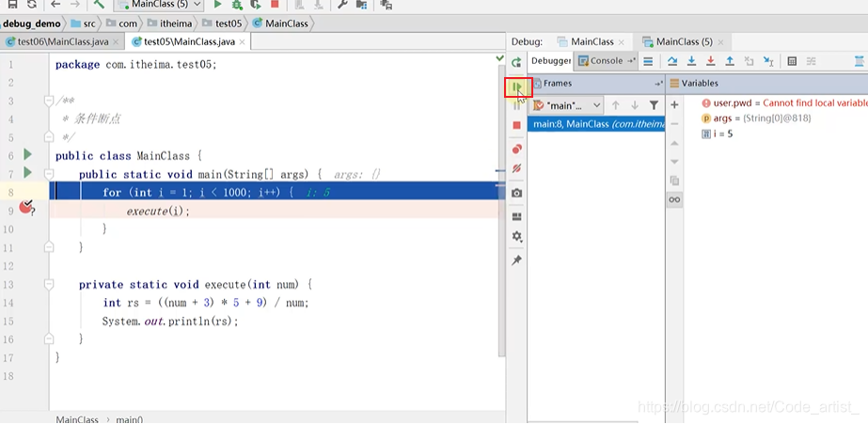Screen dimensions: 868x424
Task: Select the i = 5 variable row
Action: coord(717,133)
